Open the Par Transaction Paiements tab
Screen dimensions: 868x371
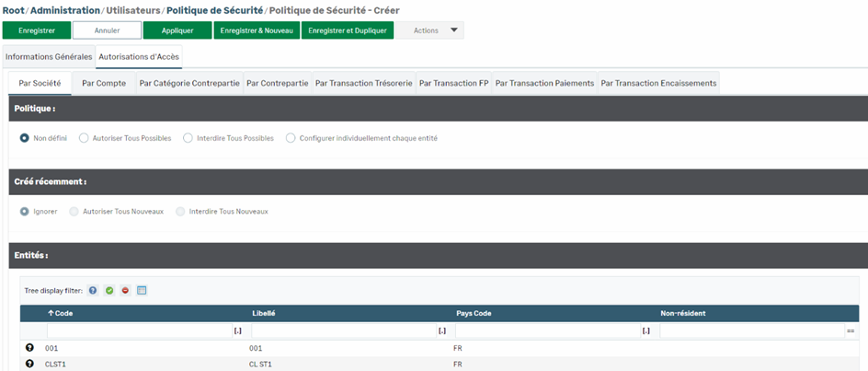coord(543,83)
